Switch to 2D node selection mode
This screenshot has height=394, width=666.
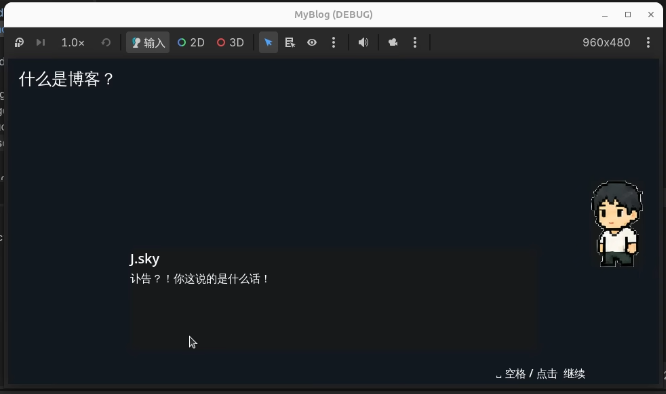point(191,42)
